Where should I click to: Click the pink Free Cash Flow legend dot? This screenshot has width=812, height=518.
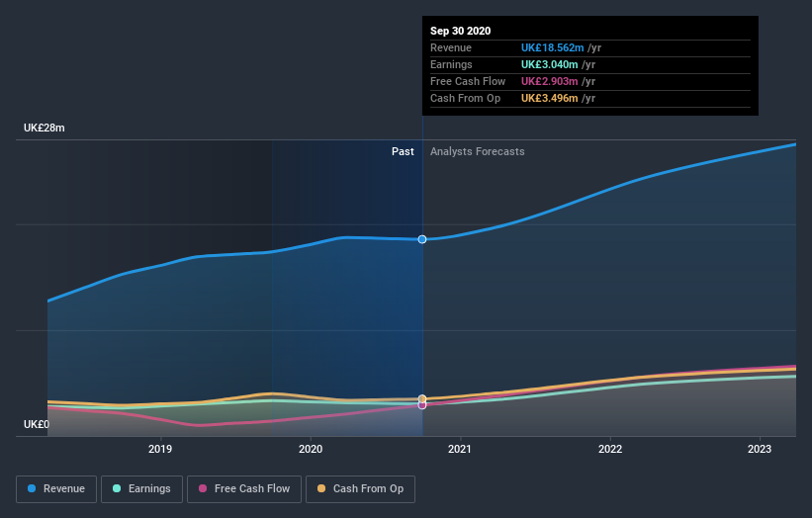pos(203,488)
